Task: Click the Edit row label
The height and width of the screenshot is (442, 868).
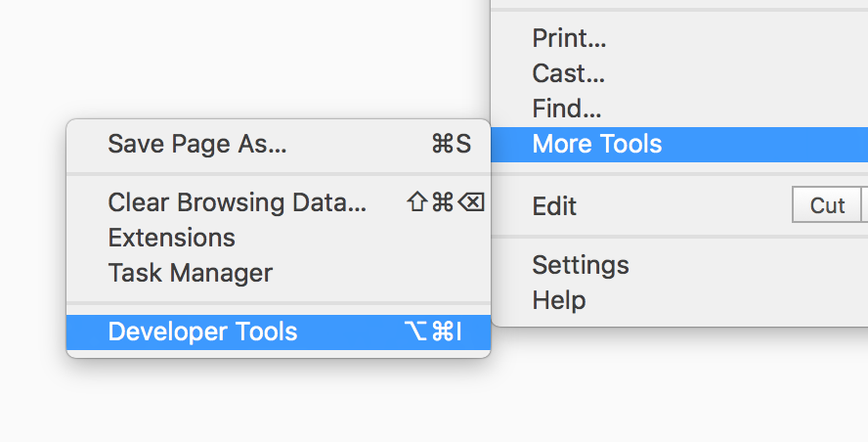Action: click(x=554, y=206)
